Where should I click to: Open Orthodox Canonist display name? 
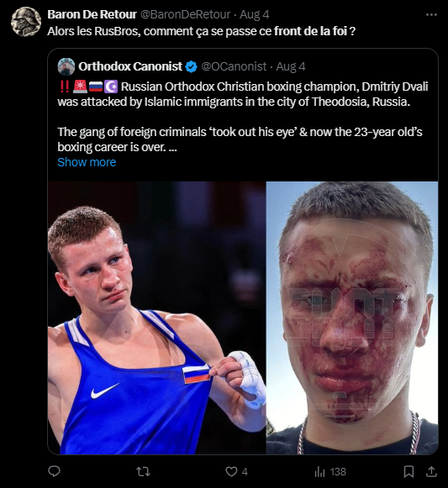pos(130,66)
